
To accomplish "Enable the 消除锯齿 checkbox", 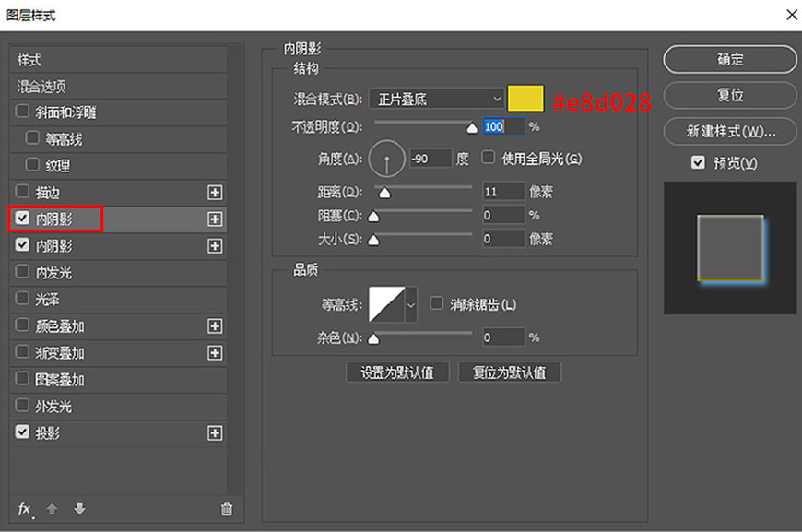I will click(436, 301).
